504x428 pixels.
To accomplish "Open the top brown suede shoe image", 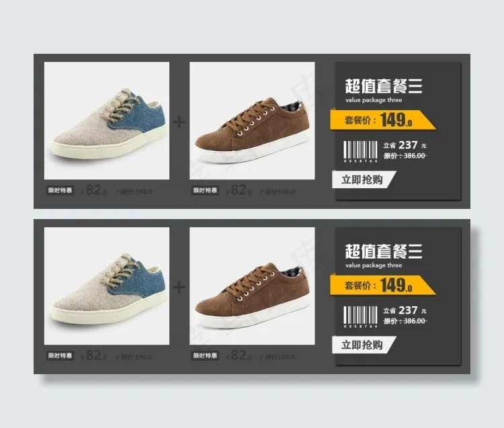I will click(252, 120).
